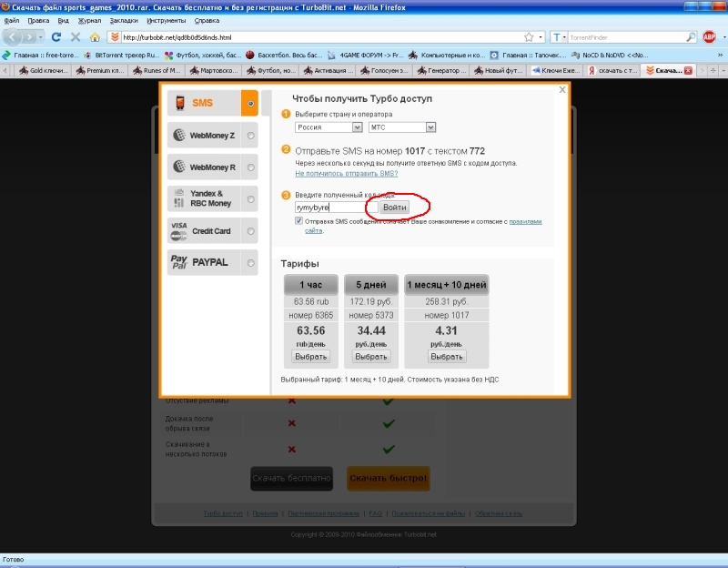Open the Не получилось отправить SMS? link
The height and width of the screenshot is (568, 728).
[347, 173]
